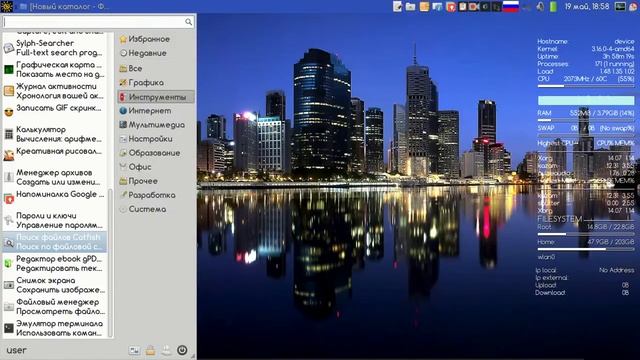Select the Инструменты category
Image resolution: width=640 pixels, height=360 pixels.
(156, 97)
